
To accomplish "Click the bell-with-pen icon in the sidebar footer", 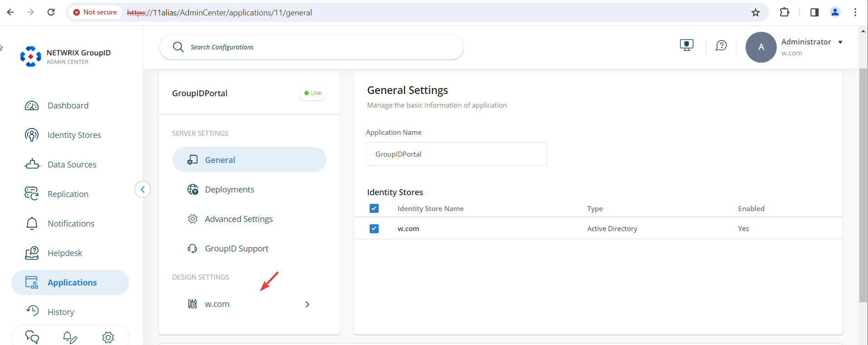I will coord(70,337).
